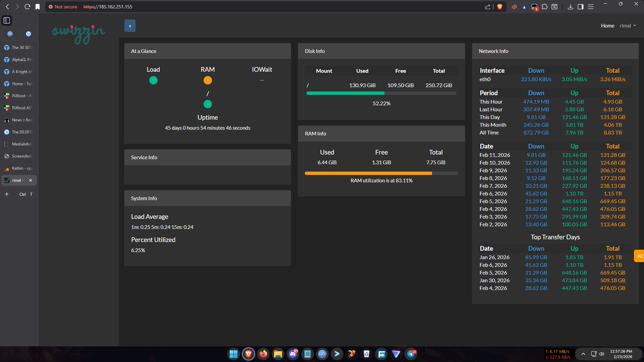644x362 pixels.
Task: Toggle the browser side panel
Action: (x=580, y=7)
